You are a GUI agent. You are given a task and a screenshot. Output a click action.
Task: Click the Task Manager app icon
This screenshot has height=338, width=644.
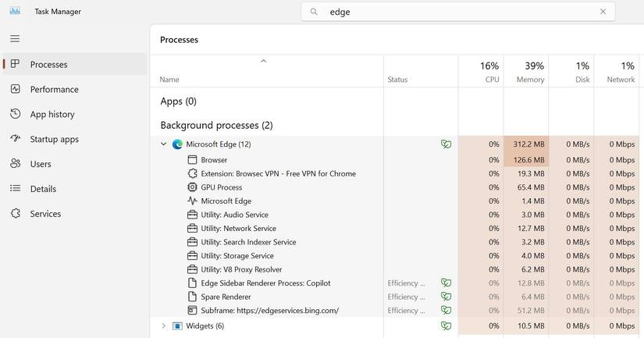point(15,11)
